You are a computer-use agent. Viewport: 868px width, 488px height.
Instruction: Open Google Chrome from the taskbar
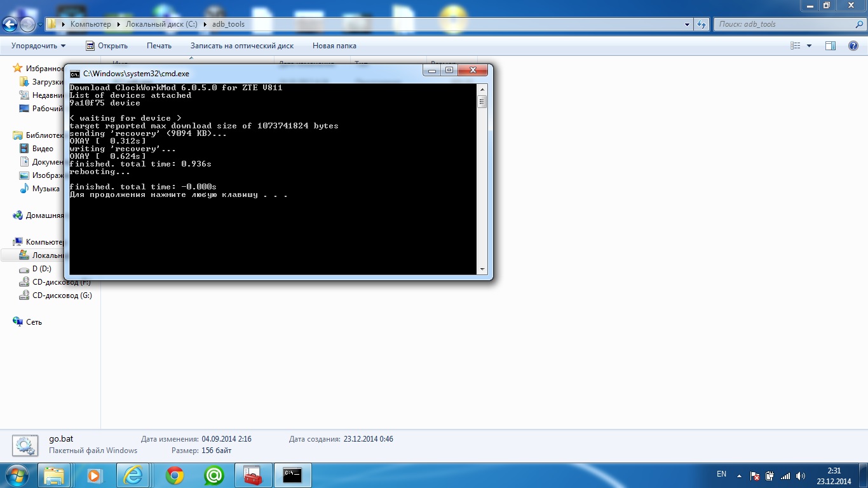tap(175, 475)
